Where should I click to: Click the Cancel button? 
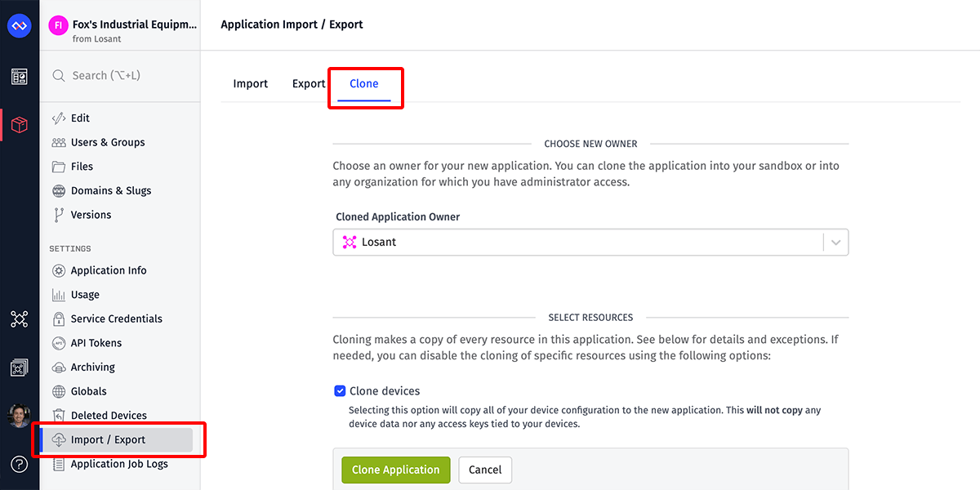click(x=484, y=470)
